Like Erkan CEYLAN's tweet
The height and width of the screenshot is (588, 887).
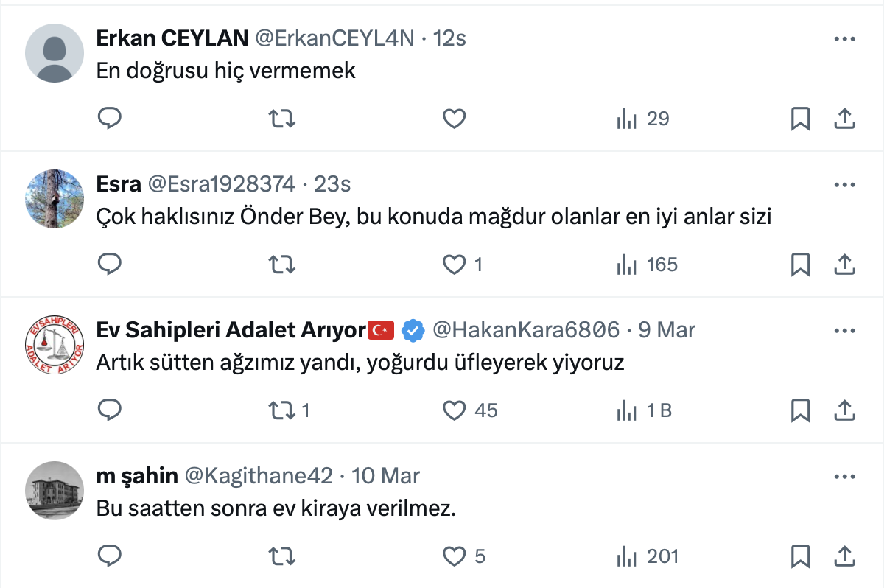pos(455,119)
